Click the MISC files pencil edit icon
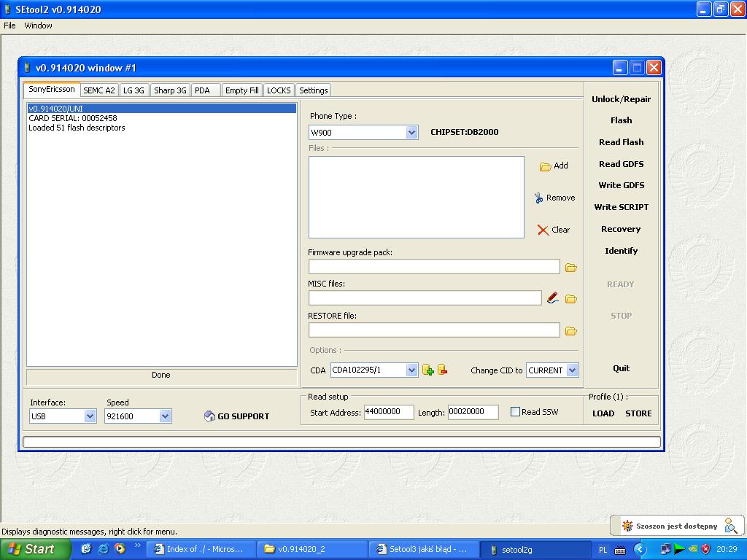Image resolution: width=747 pixels, height=560 pixels. tap(552, 297)
